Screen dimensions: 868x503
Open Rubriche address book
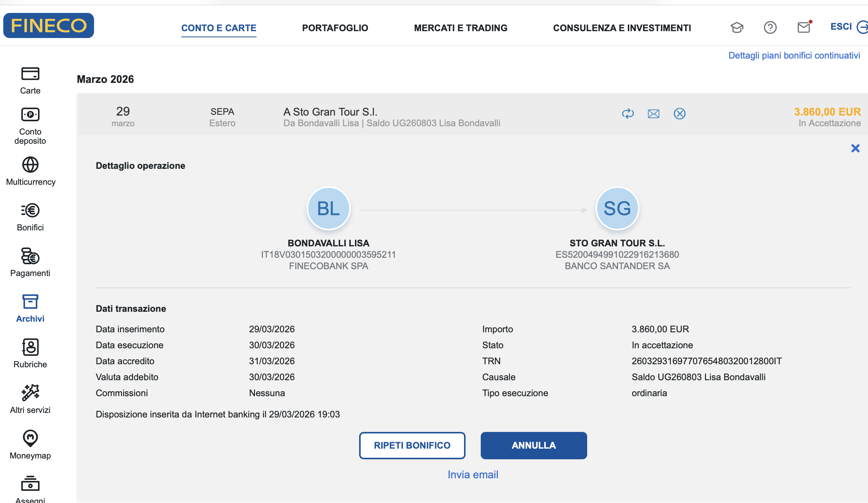click(30, 354)
